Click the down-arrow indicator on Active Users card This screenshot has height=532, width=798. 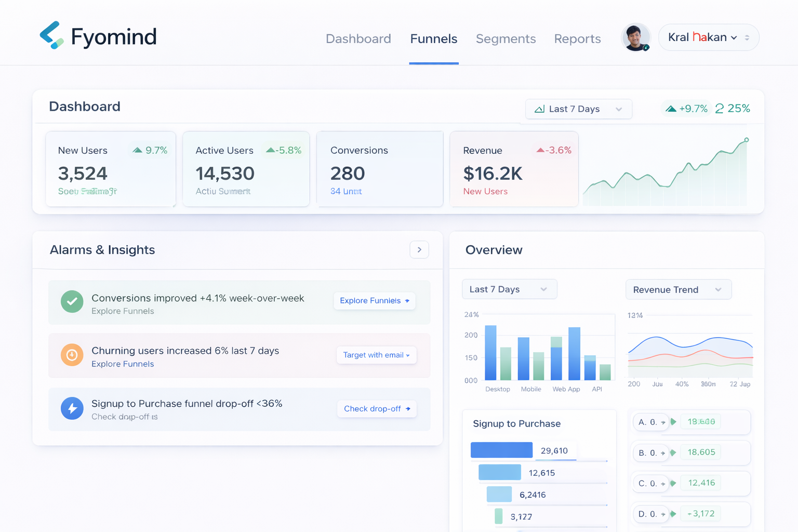tap(271, 150)
